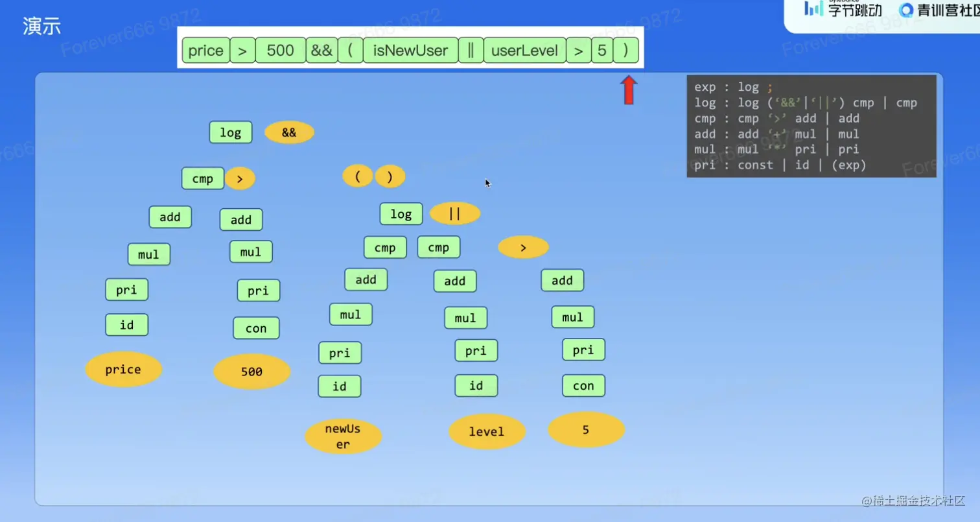This screenshot has height=522, width=980.
Task: Click the ( oval in the tree
Action: point(358,176)
